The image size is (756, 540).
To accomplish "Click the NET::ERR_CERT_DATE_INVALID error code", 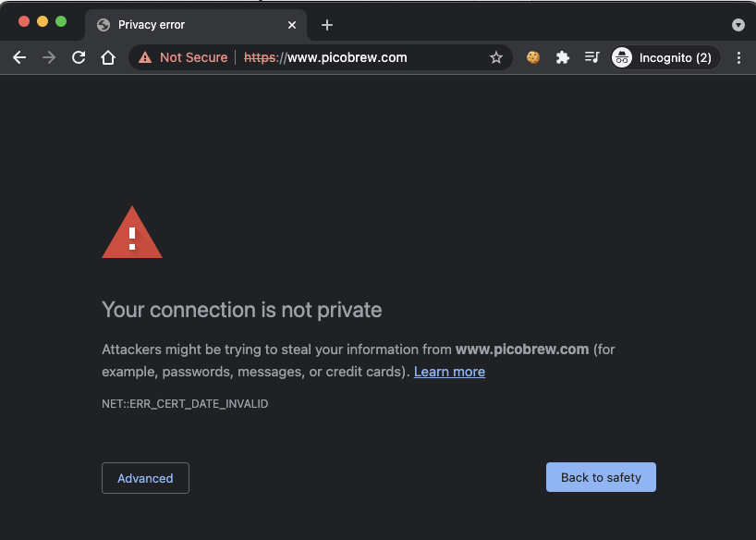I will 185,403.
